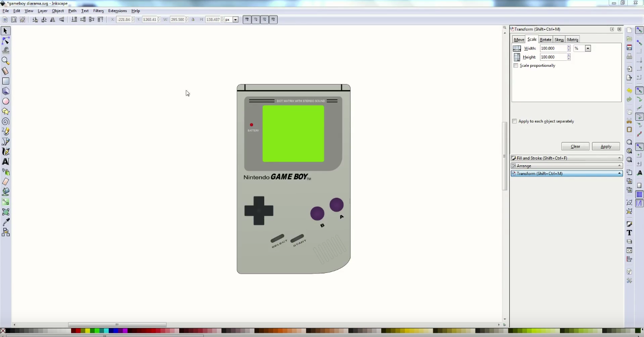Toggle snap to grids button
This screenshot has height=337, width=644.
(639, 194)
